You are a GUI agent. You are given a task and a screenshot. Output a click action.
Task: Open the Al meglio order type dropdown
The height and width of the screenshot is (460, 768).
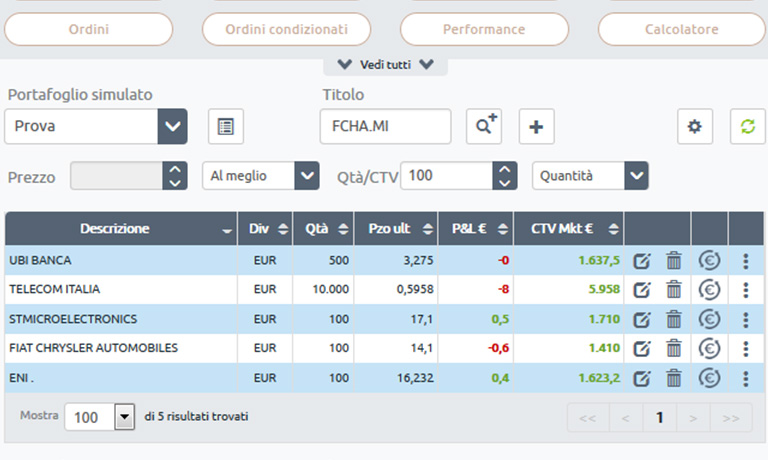click(261, 175)
